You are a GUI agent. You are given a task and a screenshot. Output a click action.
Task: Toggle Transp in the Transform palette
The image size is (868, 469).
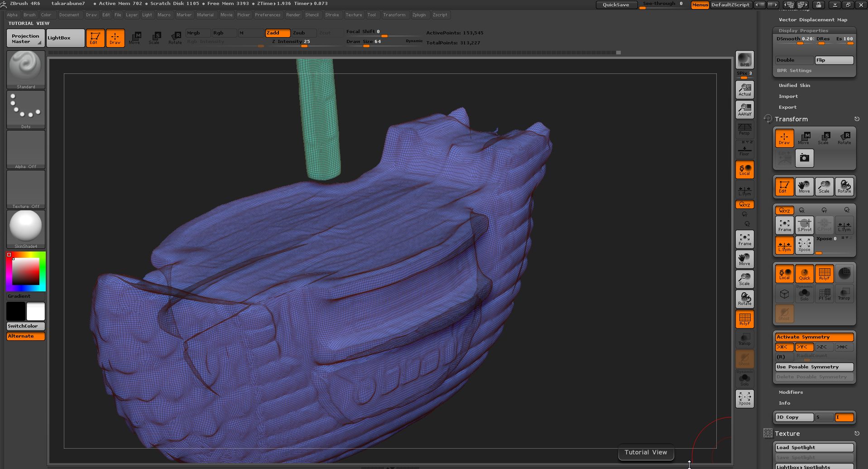click(844, 293)
